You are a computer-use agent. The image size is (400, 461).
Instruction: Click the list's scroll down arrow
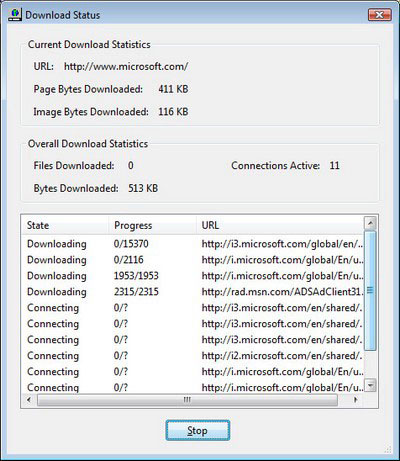click(x=370, y=385)
